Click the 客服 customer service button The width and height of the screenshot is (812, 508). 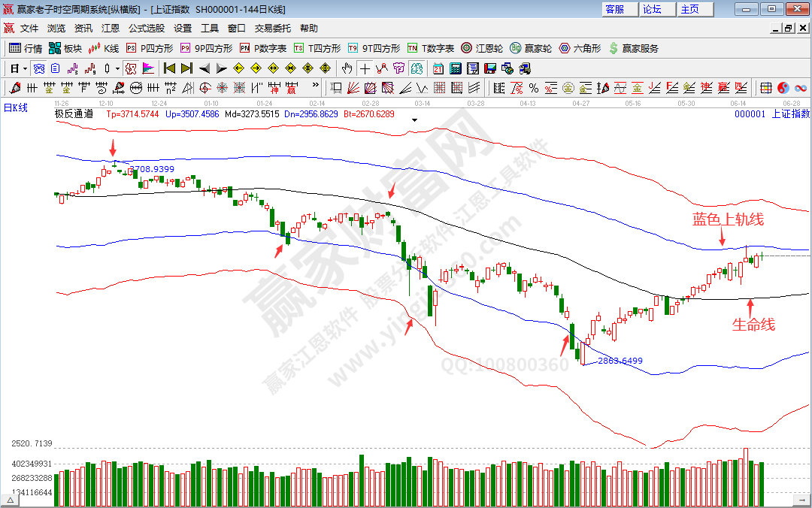(614, 9)
